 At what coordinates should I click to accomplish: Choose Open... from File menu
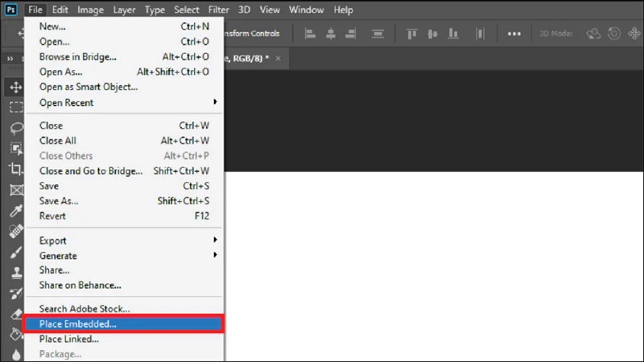(x=123, y=42)
